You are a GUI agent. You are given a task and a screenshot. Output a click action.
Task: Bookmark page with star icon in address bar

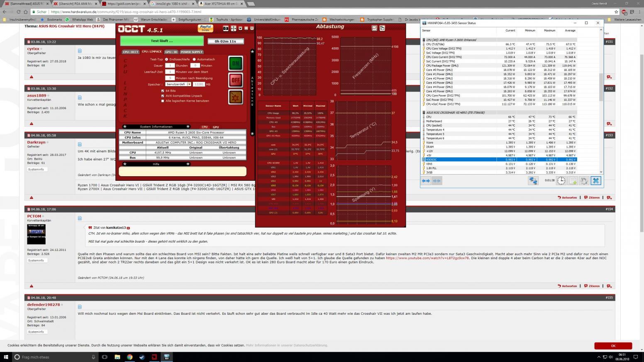tap(616, 12)
